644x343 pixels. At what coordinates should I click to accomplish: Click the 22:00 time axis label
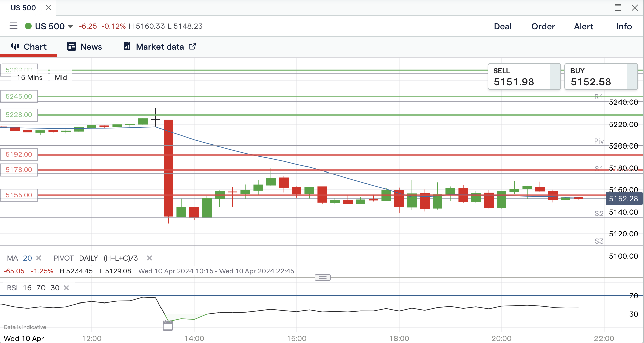[604, 338]
